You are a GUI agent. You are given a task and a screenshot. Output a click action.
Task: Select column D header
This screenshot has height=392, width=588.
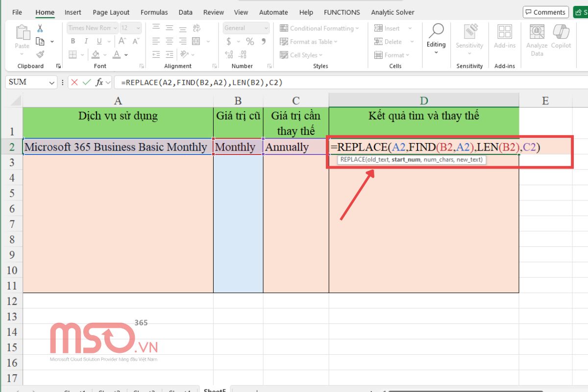tap(424, 100)
